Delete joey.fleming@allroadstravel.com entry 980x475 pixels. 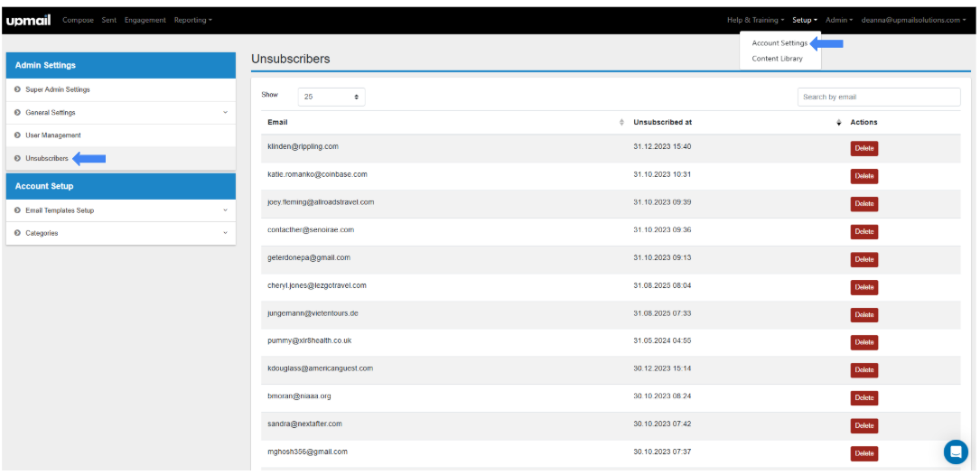863,204
